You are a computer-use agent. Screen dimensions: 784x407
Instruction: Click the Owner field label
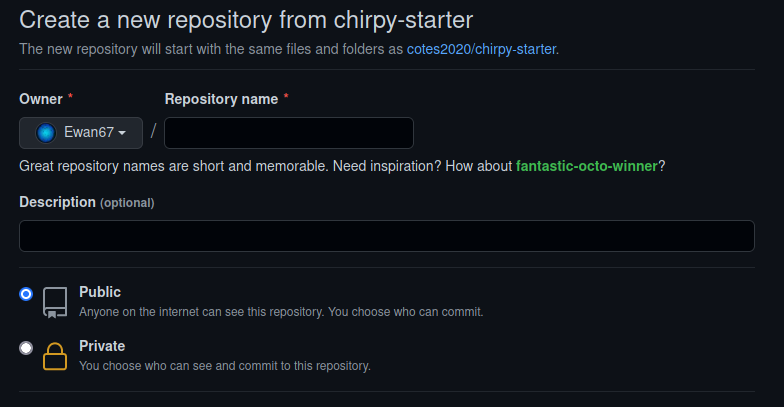(x=40, y=99)
